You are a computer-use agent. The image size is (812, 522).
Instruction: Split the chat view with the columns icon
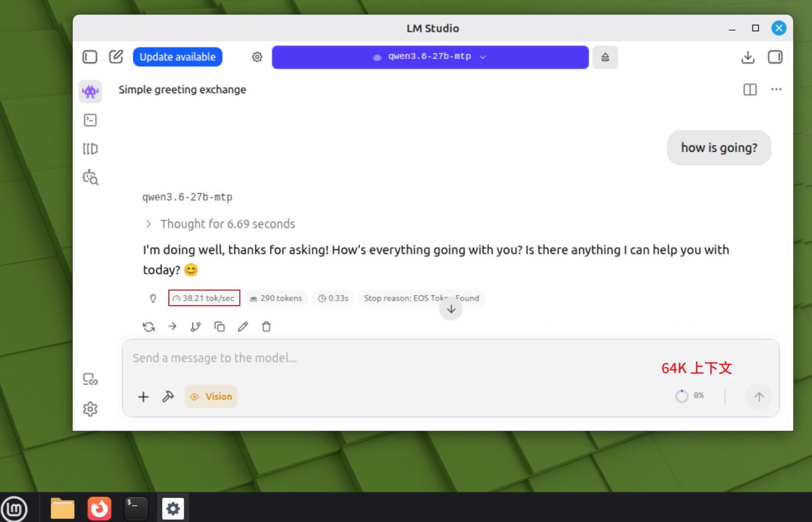(750, 89)
